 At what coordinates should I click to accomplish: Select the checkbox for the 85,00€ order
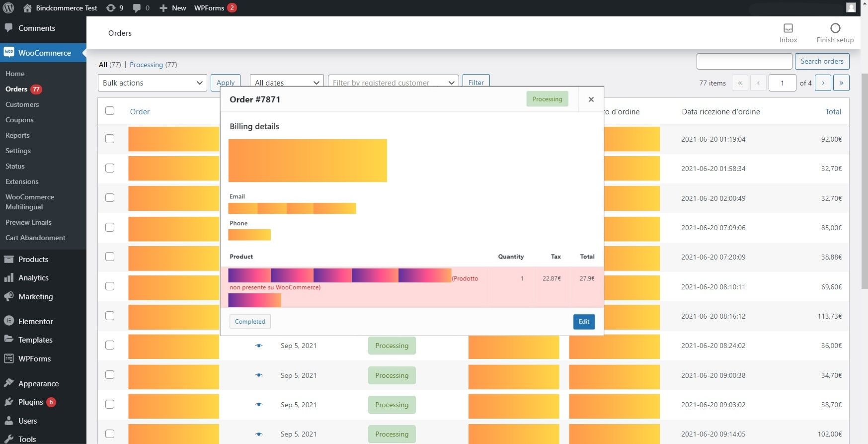tap(110, 227)
